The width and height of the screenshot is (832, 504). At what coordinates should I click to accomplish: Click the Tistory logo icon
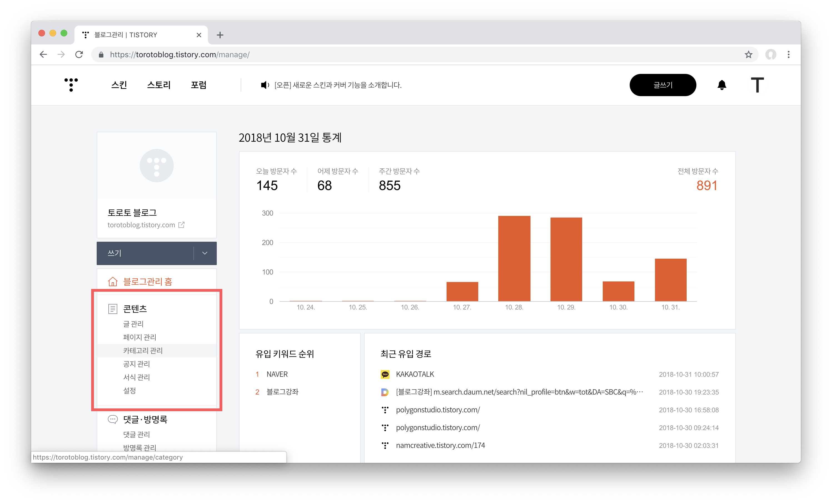tap(71, 85)
